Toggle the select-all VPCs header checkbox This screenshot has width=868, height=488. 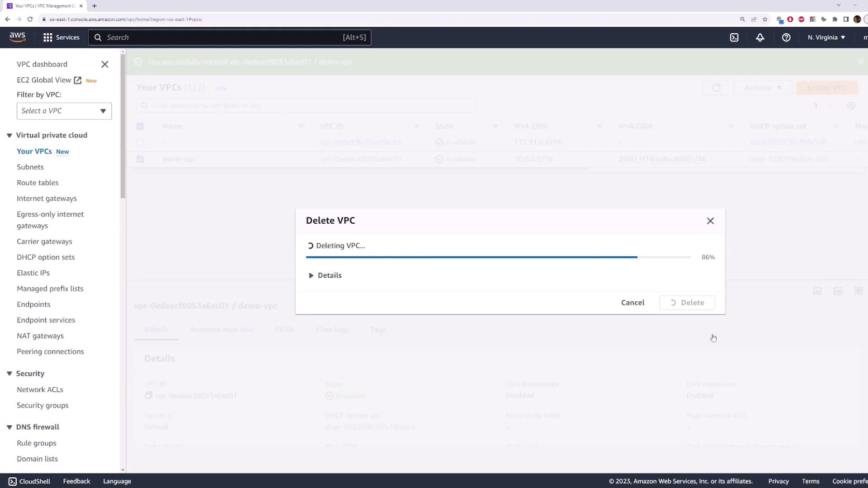point(140,127)
